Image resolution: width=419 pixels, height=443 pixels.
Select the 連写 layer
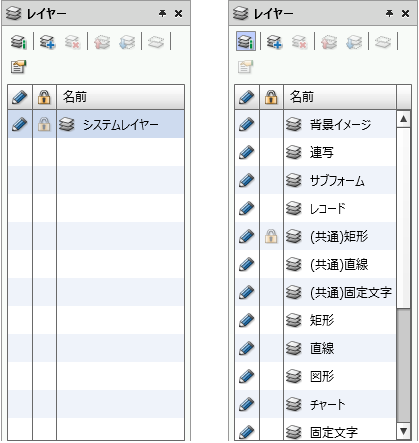[x=322, y=153]
